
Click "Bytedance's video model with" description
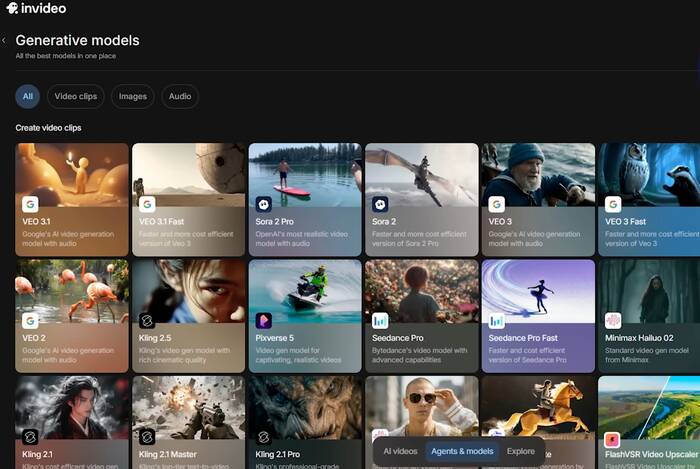tap(420, 351)
